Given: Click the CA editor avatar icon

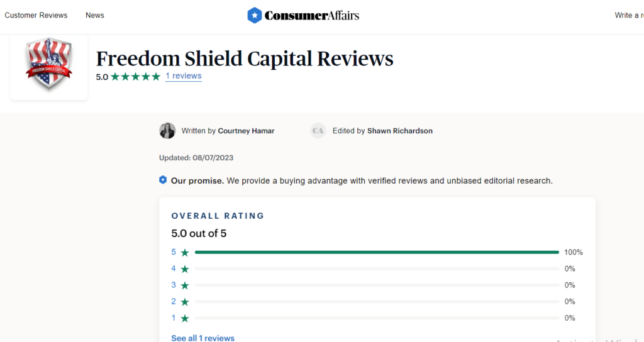Looking at the screenshot, I should pyautogui.click(x=318, y=131).
